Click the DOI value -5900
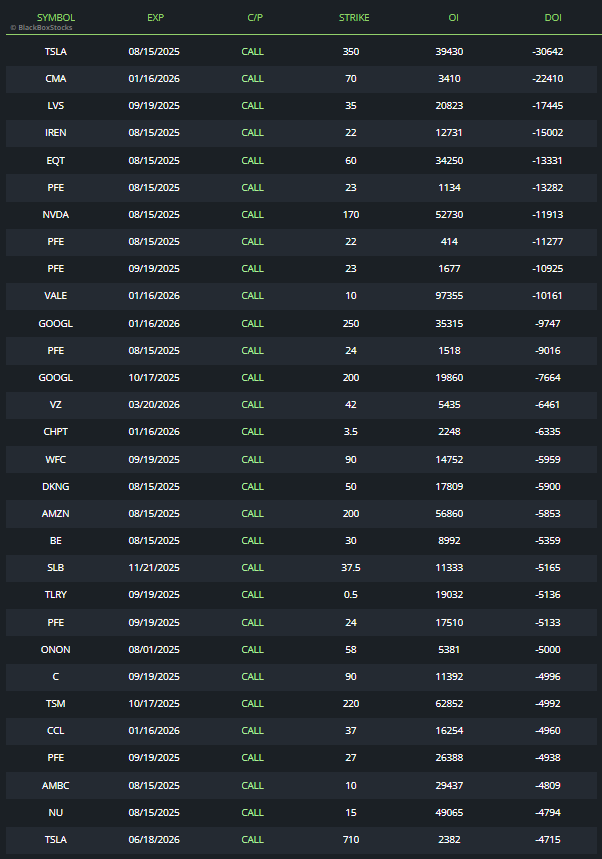This screenshot has height=859, width=602. point(548,486)
